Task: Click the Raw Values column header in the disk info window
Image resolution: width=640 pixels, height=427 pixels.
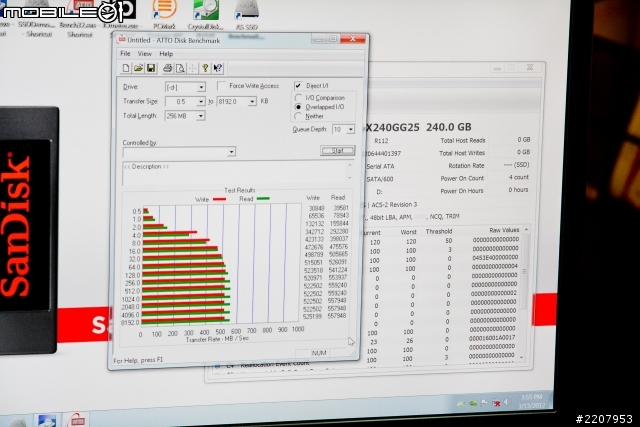Action: tap(504, 230)
